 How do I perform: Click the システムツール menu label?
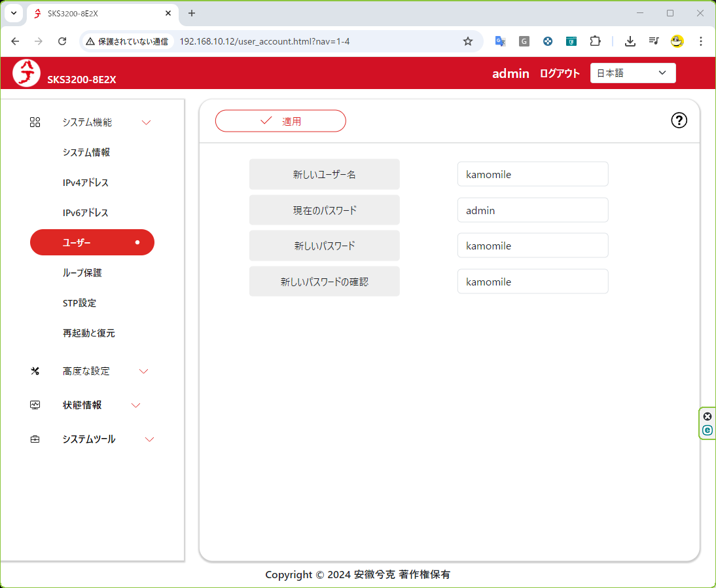pos(89,439)
